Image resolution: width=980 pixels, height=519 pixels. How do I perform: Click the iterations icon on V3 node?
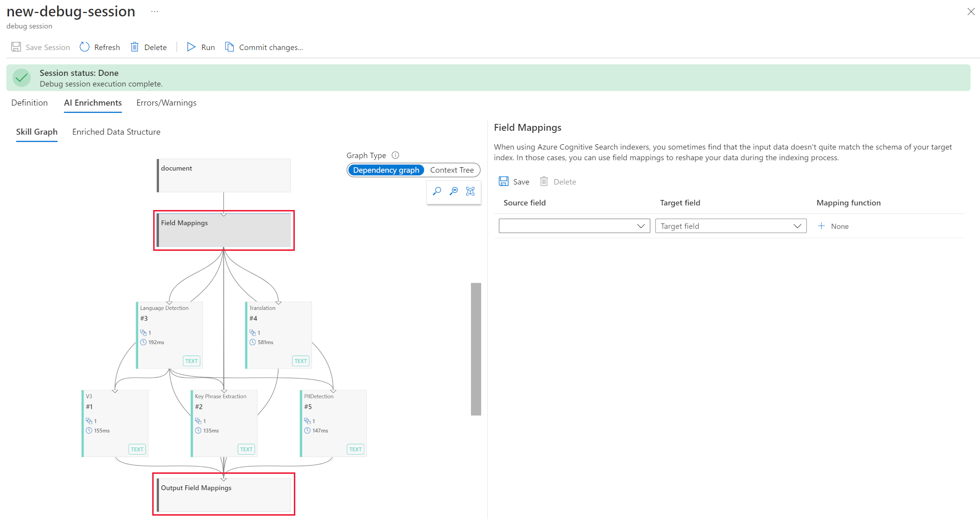point(89,421)
